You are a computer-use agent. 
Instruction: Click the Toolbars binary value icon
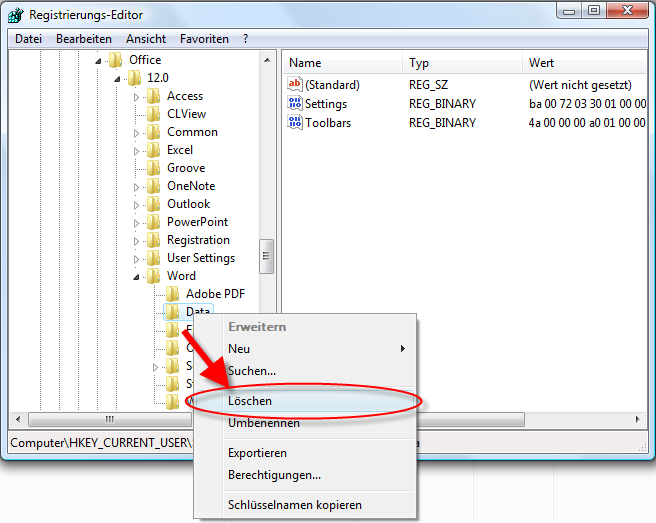tap(295, 123)
